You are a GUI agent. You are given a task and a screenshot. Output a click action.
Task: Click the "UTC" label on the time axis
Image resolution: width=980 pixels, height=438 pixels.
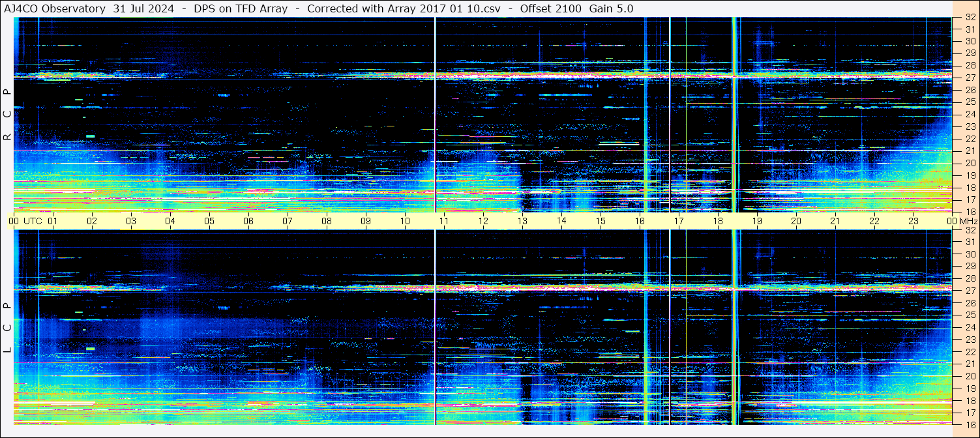(33, 221)
